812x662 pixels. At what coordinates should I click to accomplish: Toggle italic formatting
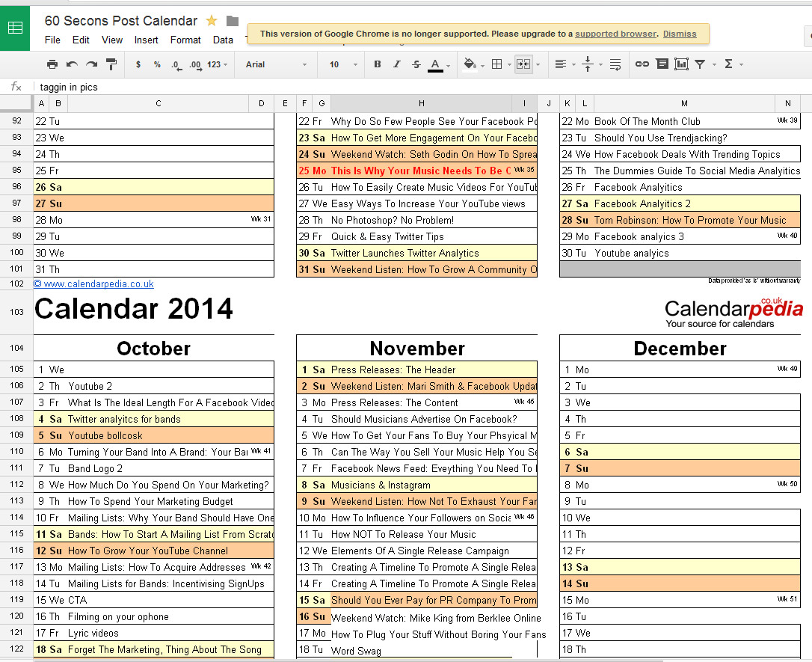coord(397,64)
